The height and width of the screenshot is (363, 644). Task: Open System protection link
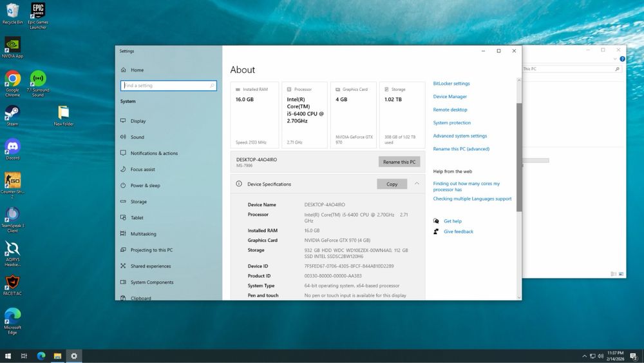click(x=452, y=123)
